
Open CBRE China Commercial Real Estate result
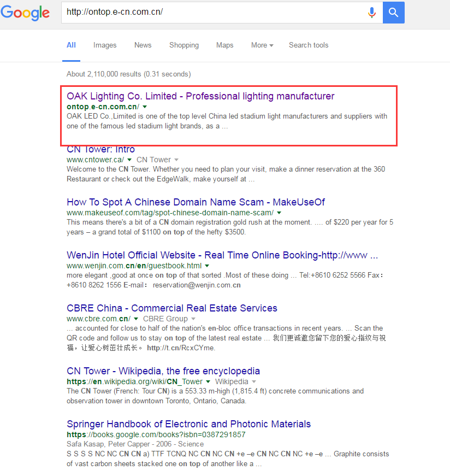tap(171, 308)
